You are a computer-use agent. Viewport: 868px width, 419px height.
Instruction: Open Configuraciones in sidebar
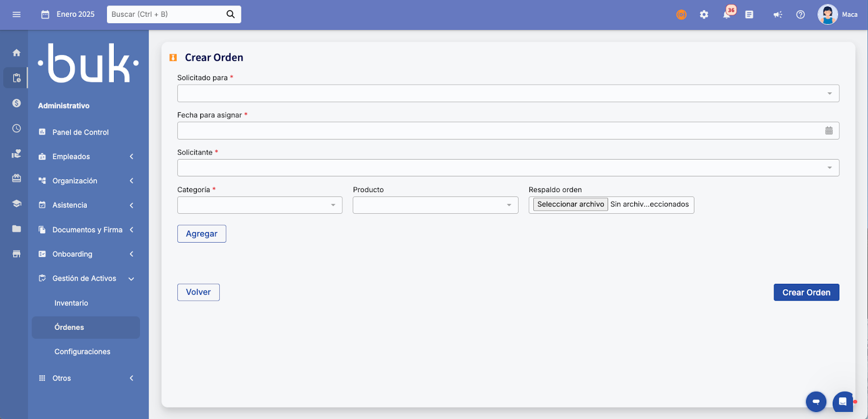click(x=82, y=352)
